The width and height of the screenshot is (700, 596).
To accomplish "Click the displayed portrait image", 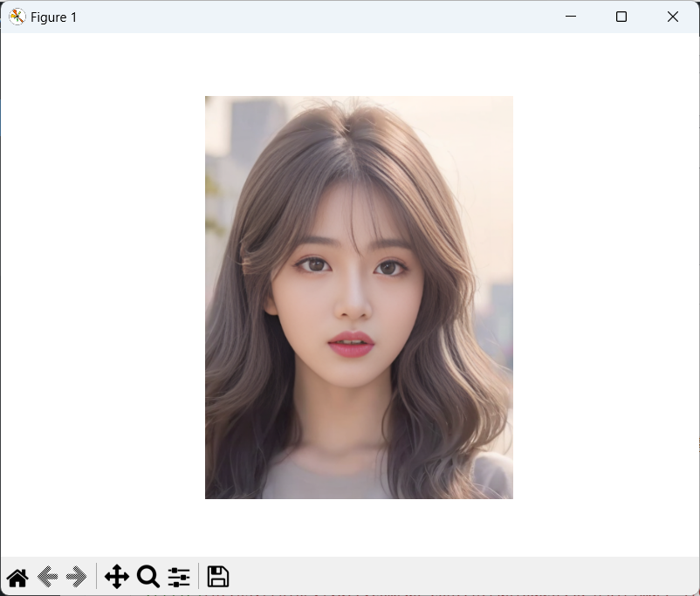I will pyautogui.click(x=359, y=298).
